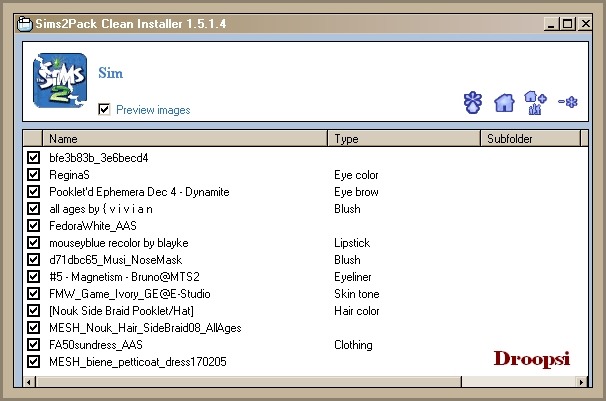
Task: Select mouseyblue recolor by blayke name
Action: coord(119,243)
